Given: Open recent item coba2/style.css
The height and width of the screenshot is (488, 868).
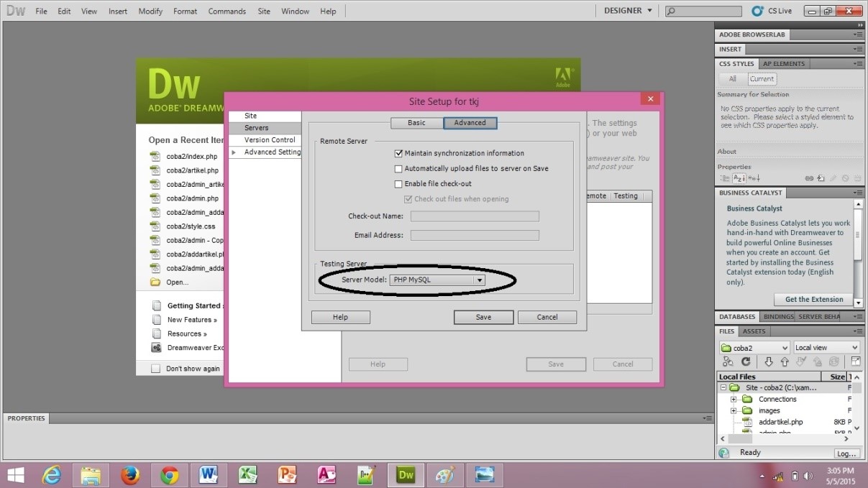Looking at the screenshot, I should [x=191, y=226].
